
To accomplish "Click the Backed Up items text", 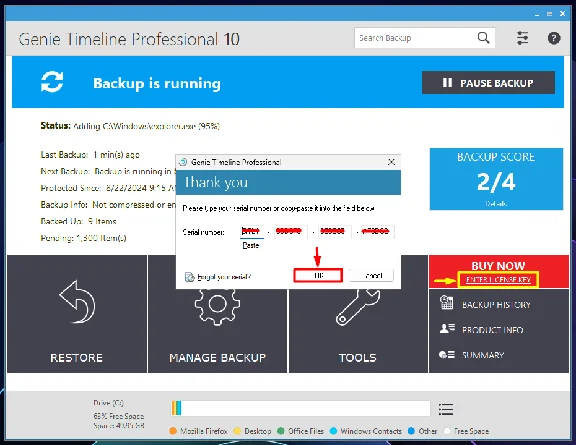I will click(x=78, y=221).
